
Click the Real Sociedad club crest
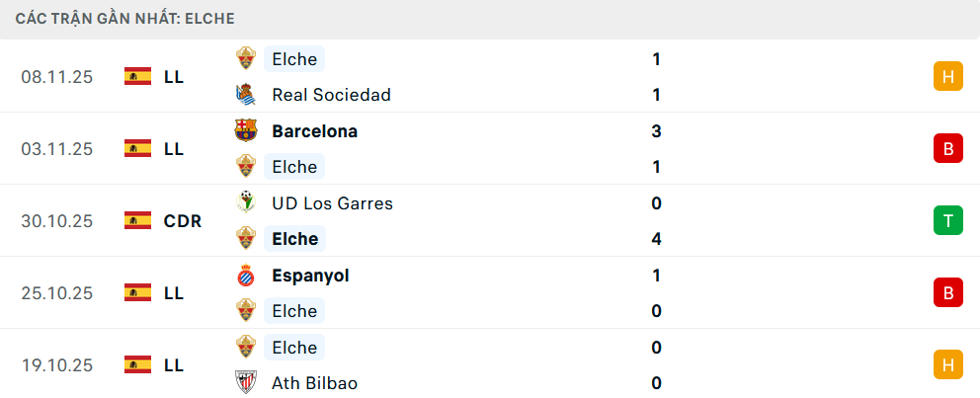(246, 95)
